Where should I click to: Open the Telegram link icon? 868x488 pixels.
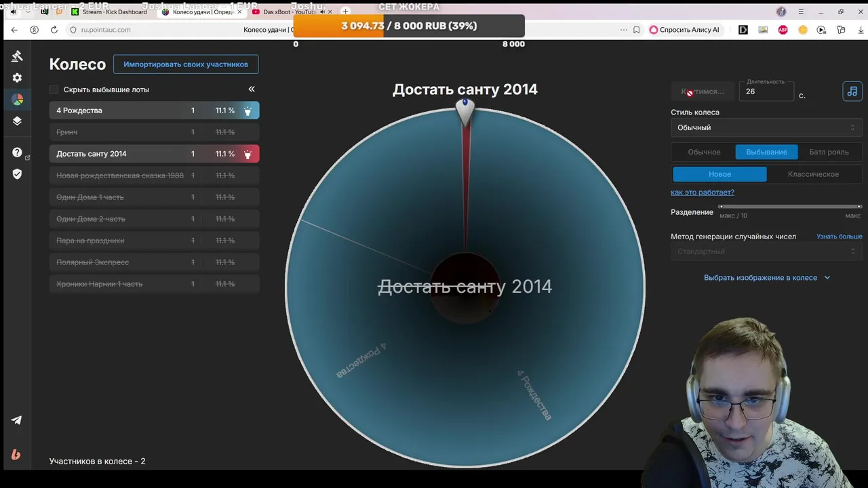(x=16, y=420)
